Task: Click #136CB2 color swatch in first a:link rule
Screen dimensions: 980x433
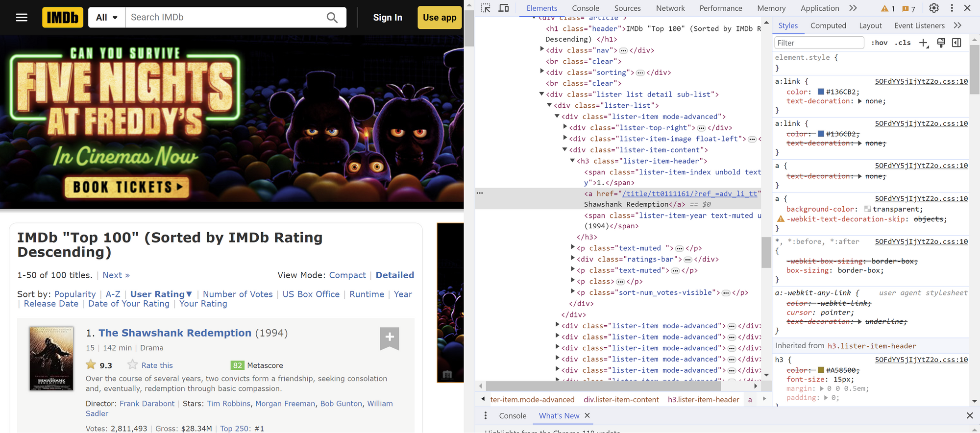Action: [x=821, y=92]
